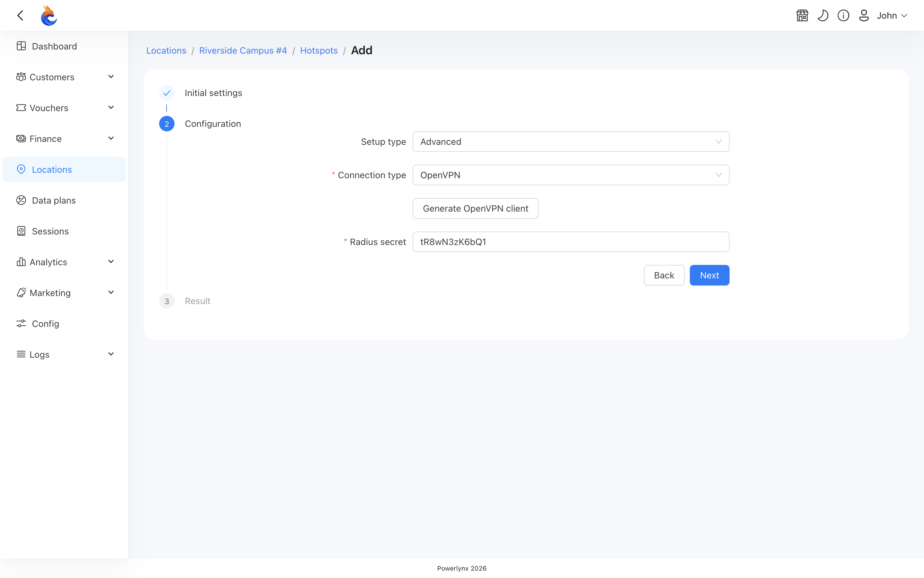
Task: Follow the Hotspots breadcrumb link
Action: click(x=319, y=50)
